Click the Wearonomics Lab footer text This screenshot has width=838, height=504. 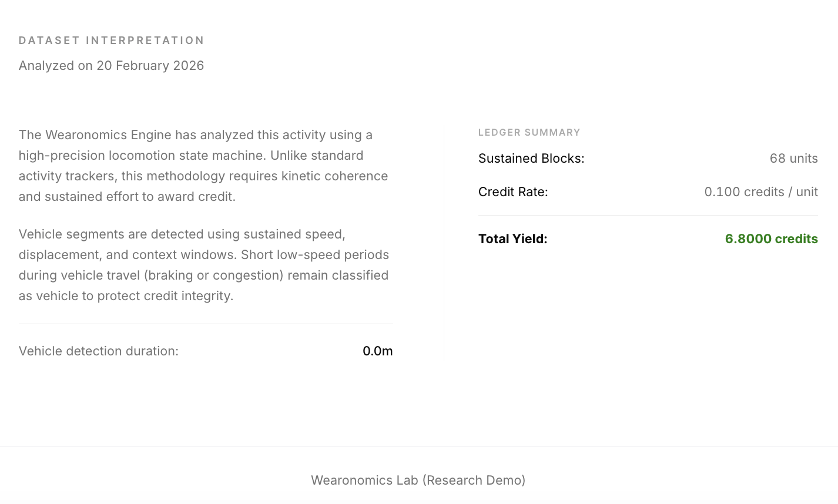click(x=418, y=480)
